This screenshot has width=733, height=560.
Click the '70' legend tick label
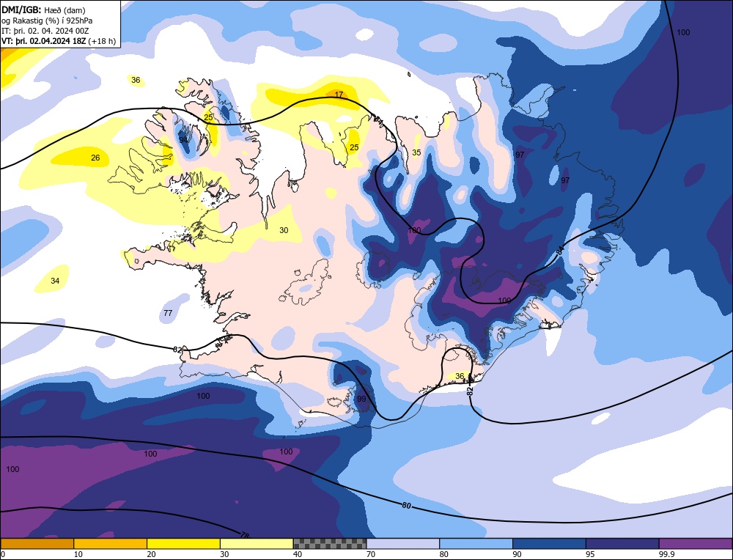(x=371, y=554)
